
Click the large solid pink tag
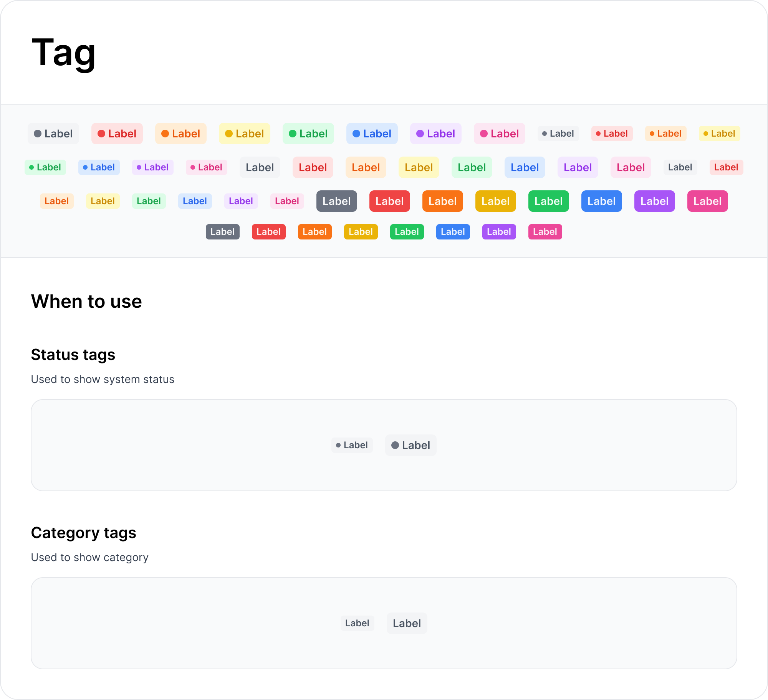[x=708, y=201]
